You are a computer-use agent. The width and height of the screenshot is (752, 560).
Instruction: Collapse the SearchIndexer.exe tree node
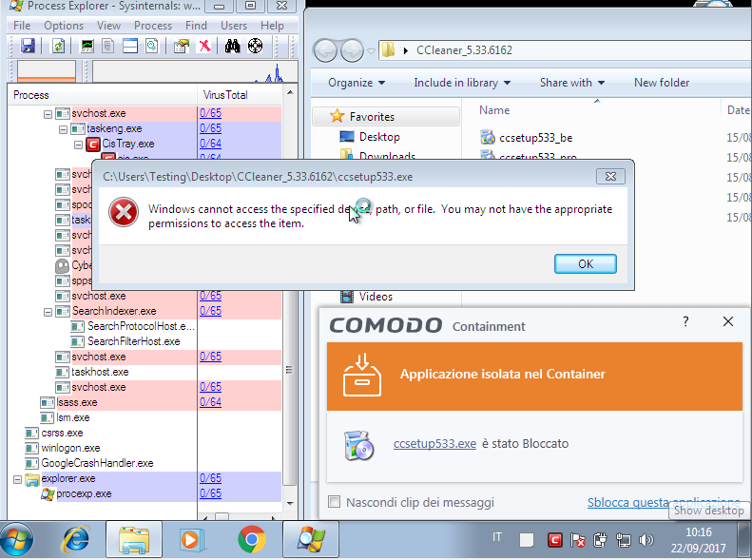[48, 312]
